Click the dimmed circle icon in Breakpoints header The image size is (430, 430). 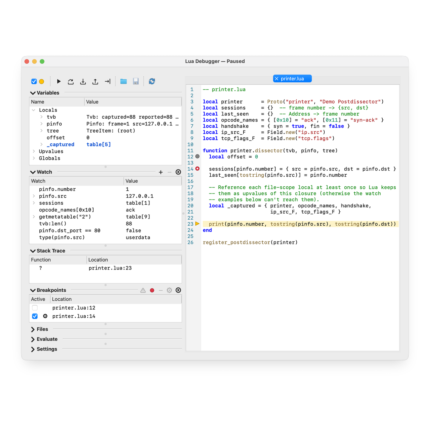click(169, 290)
